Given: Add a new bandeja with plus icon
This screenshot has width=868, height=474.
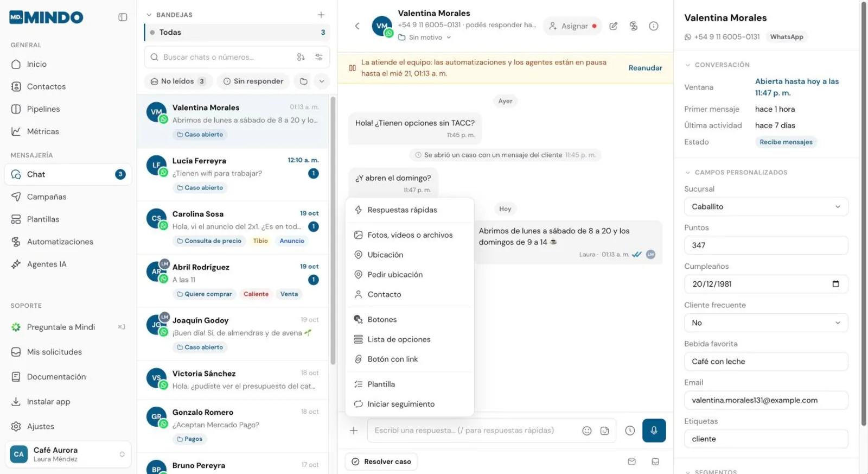Looking at the screenshot, I should point(321,15).
